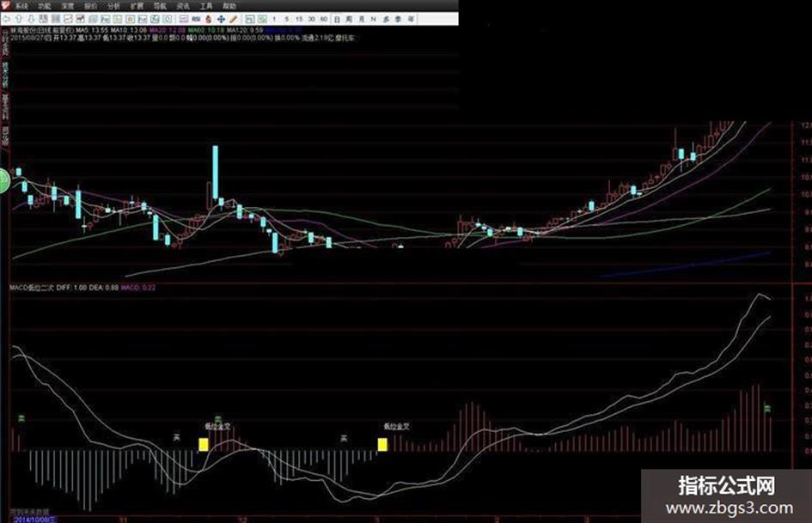Click the down arrow toolbar icon
Image resolution: width=812 pixels, height=523 pixels.
[x=31, y=19]
